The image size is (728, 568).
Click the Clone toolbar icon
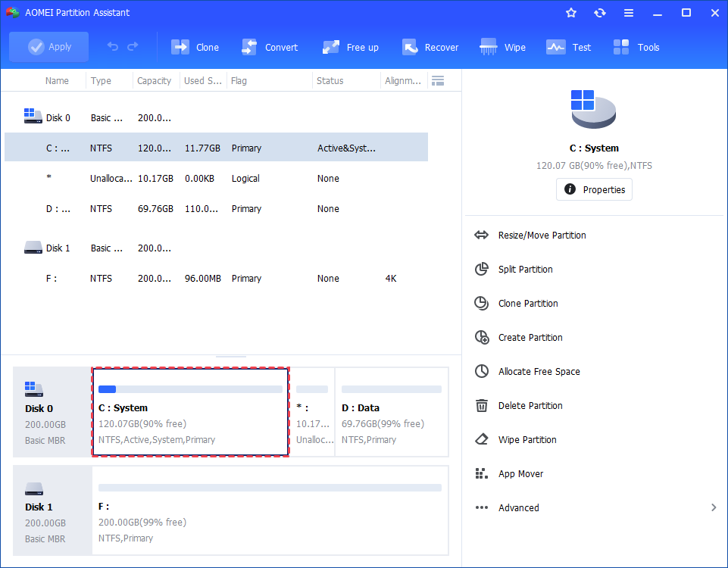click(x=195, y=47)
